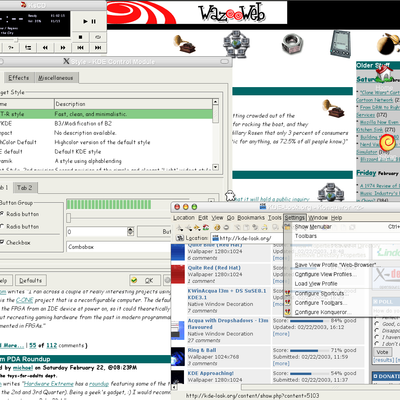Choose Configure Shortcuts

pos(343,294)
